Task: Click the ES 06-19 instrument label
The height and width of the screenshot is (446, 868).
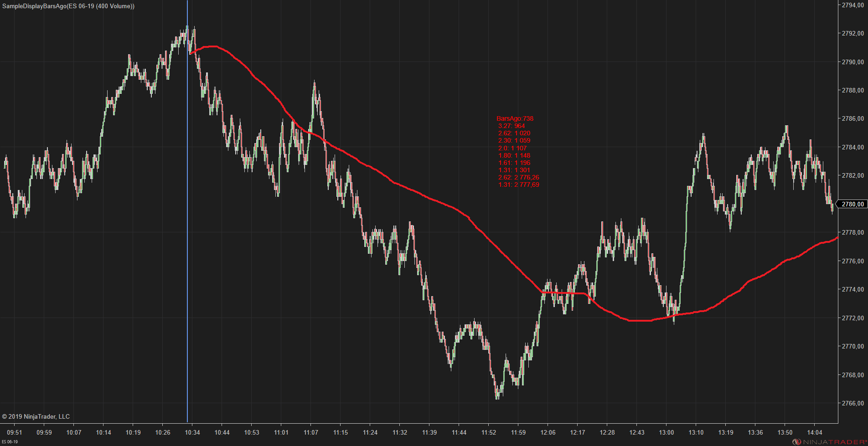Action: click(10, 442)
